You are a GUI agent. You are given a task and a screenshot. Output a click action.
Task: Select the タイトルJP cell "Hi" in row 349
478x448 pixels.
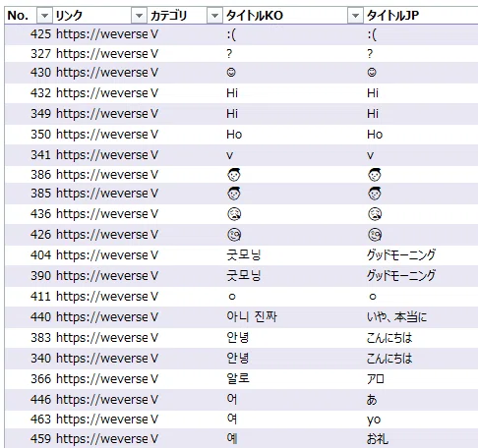click(373, 114)
